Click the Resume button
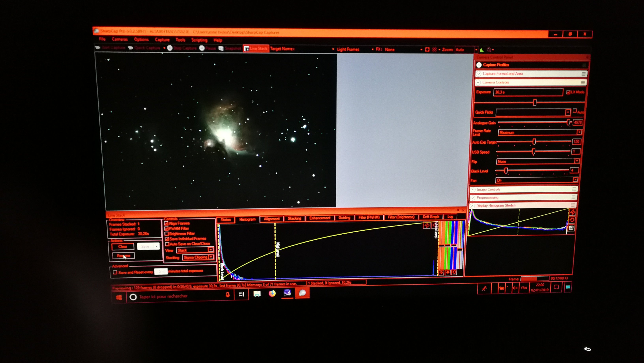 [124, 255]
